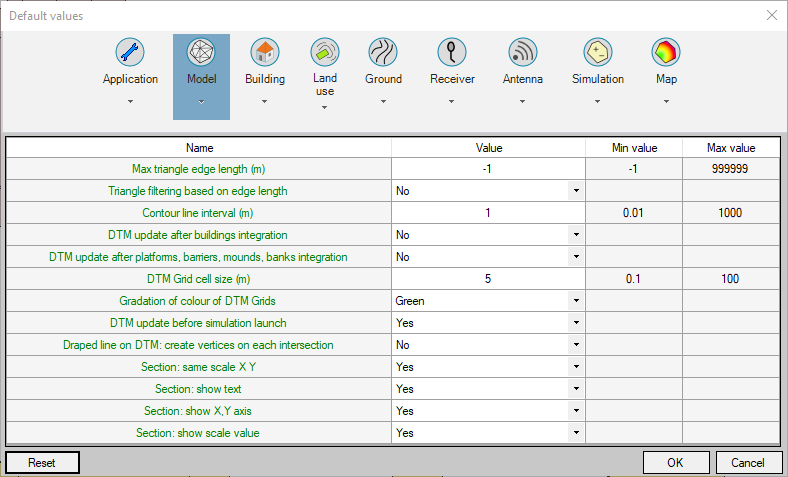This screenshot has height=477, width=788.
Task: Open the Ground contour icon category
Action: coord(383,52)
